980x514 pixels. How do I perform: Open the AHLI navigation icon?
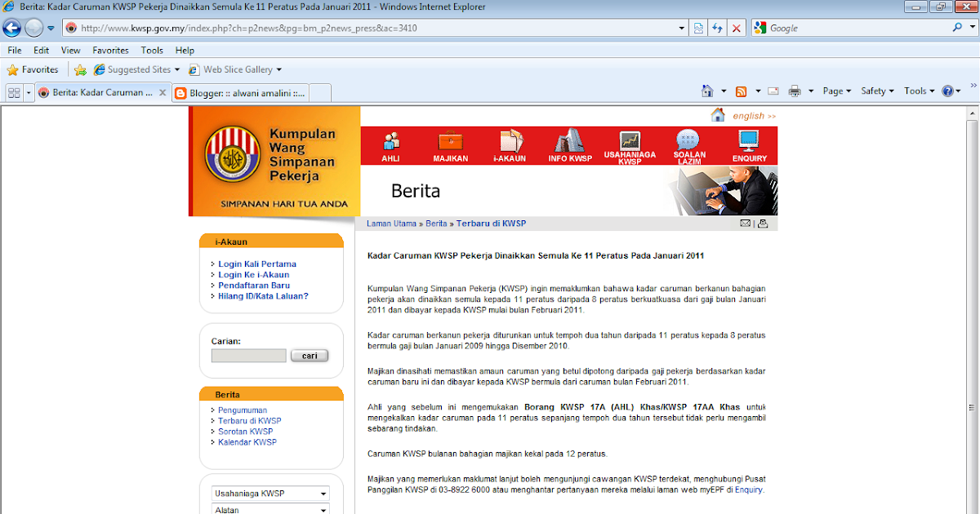[x=390, y=146]
